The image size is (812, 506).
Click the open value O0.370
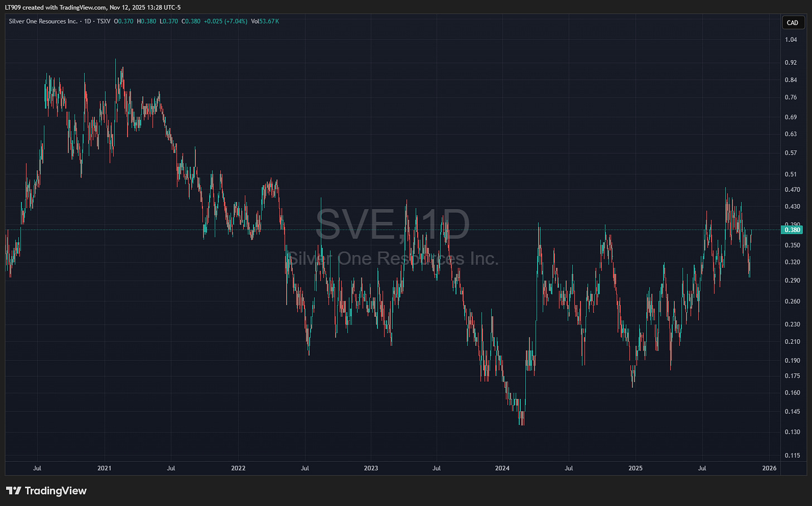pos(123,21)
